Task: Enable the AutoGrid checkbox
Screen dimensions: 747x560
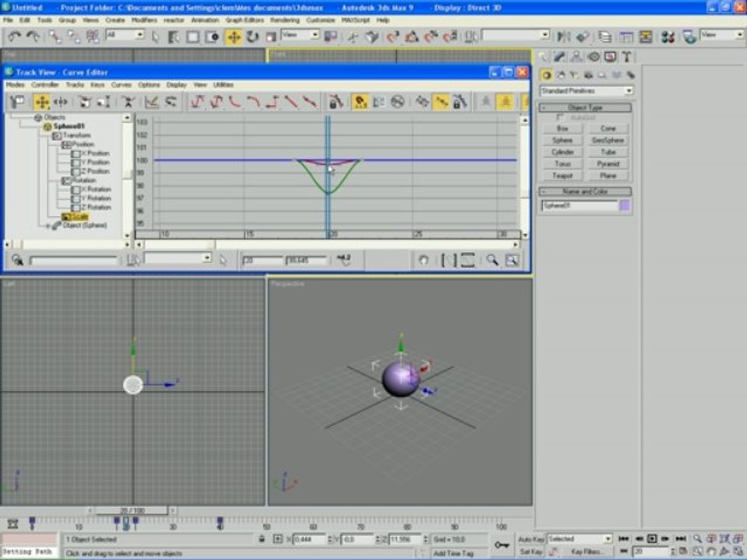Action: tap(561, 117)
